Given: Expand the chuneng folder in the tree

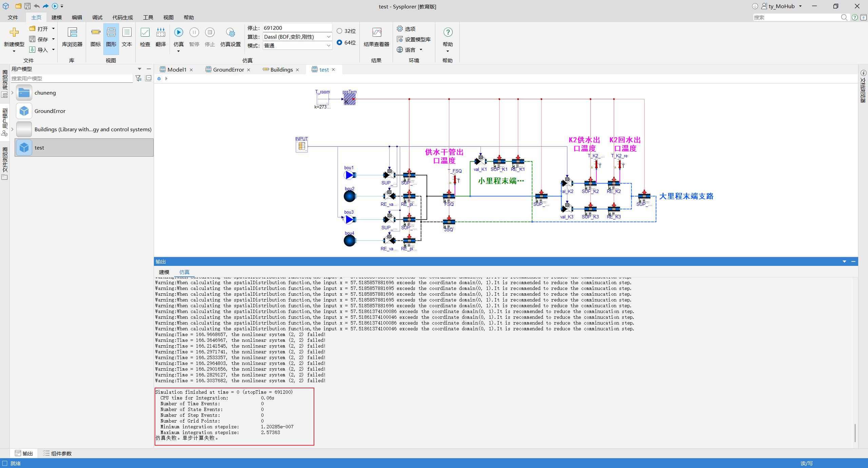Looking at the screenshot, I should coord(12,93).
